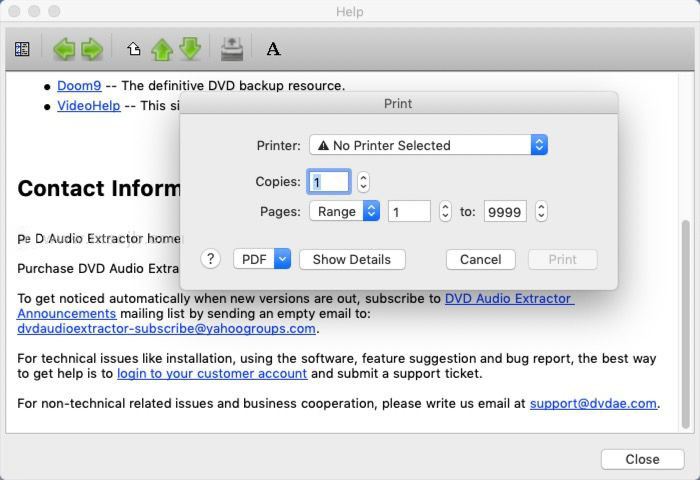Open font options with the A icon
700x480 pixels.
click(x=273, y=49)
